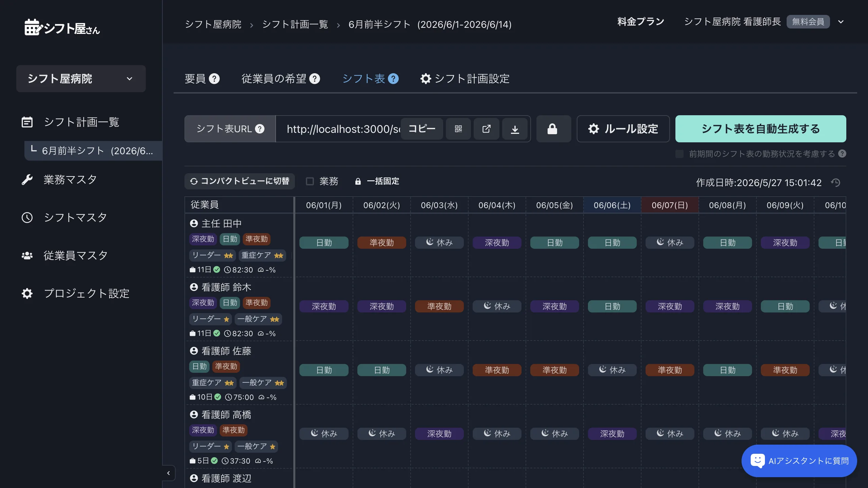Screen dimensions: 868x488
Task: Click clock icon of シフトマスタ
Action: coord(27,217)
